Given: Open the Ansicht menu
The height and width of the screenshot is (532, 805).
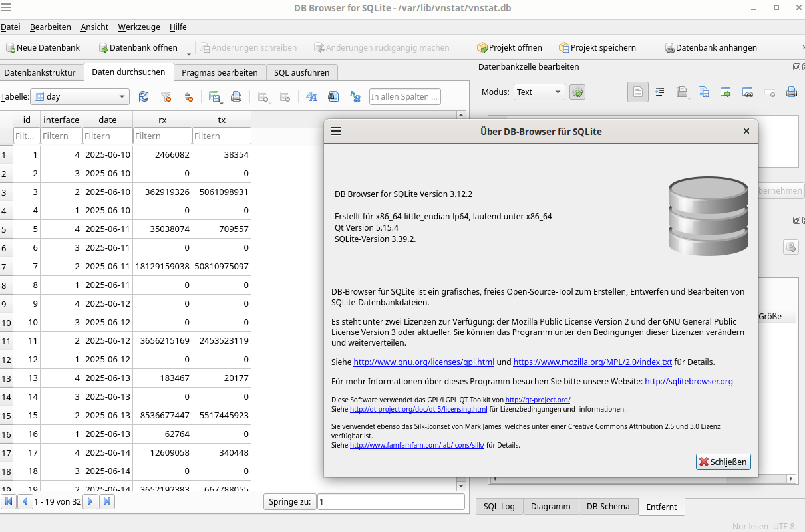Looking at the screenshot, I should 94,27.
